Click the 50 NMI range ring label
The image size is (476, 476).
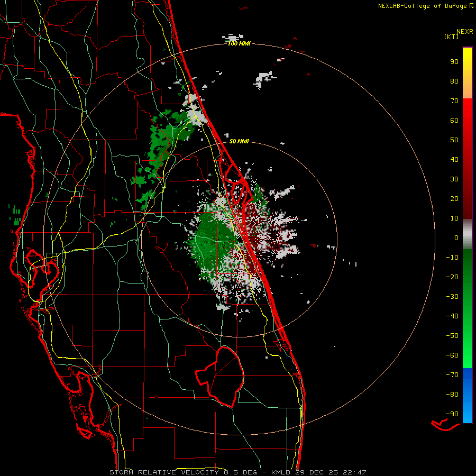239,141
